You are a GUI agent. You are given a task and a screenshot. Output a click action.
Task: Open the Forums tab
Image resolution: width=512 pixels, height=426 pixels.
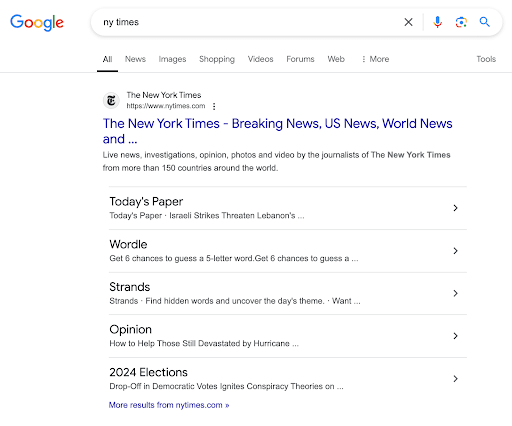click(300, 59)
